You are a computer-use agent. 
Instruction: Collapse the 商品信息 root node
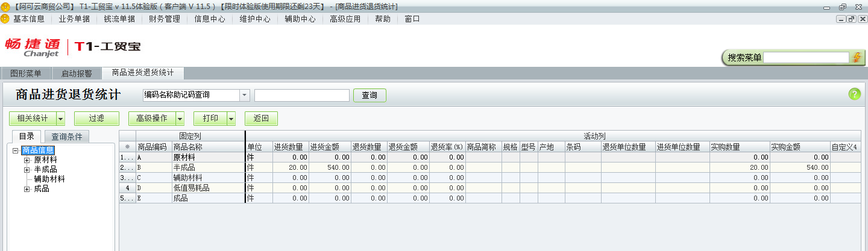point(15,150)
